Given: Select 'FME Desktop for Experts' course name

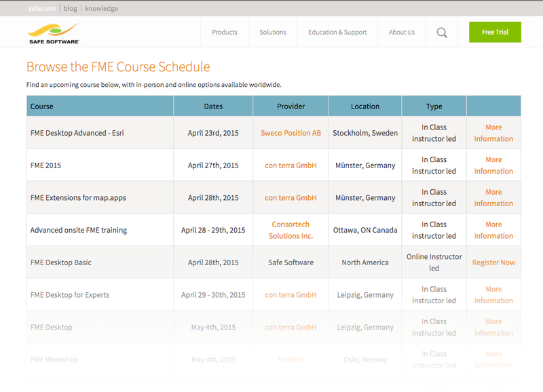Looking at the screenshot, I should click(x=70, y=295).
